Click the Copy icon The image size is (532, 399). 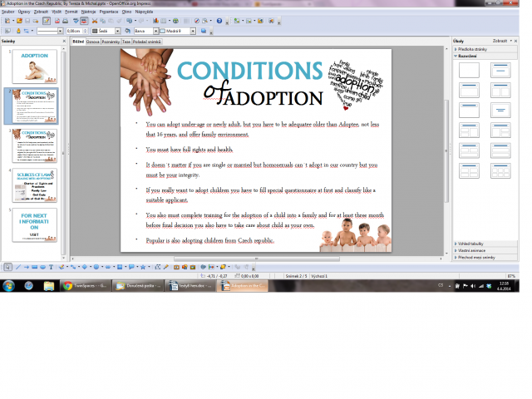point(103,21)
